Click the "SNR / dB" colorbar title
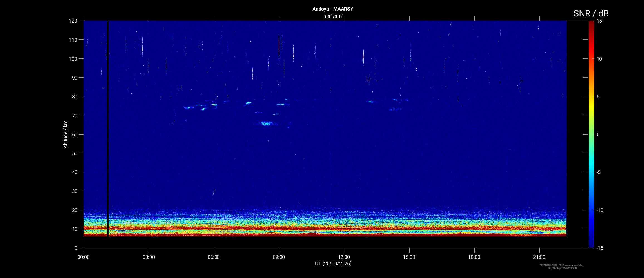The width and height of the screenshot is (644, 278). tap(591, 13)
